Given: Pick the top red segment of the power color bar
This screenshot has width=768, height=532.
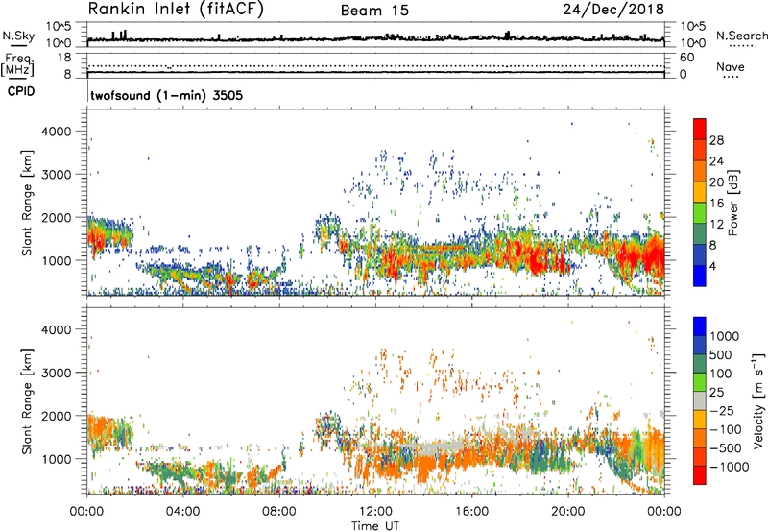Looking at the screenshot, I should pyautogui.click(x=700, y=129).
